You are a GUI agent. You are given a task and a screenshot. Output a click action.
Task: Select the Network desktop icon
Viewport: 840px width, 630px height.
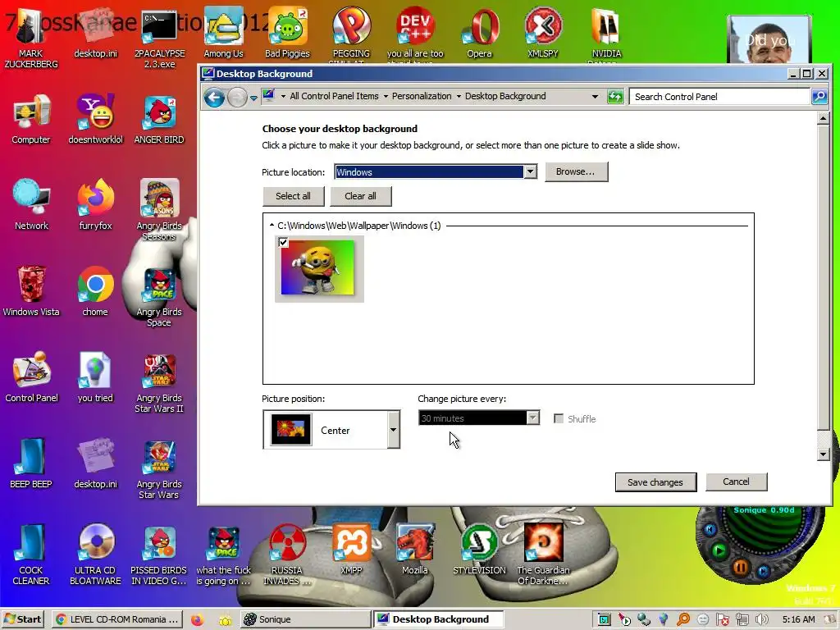click(x=31, y=204)
